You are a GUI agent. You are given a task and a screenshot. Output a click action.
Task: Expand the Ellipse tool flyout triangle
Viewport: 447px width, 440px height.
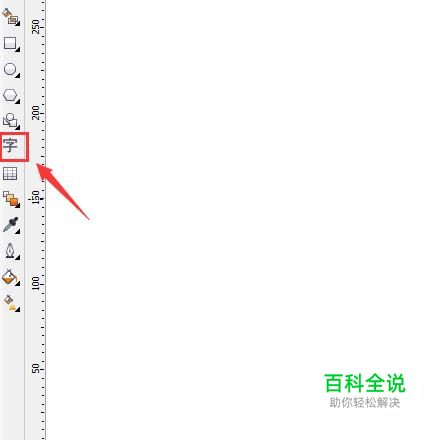(x=18, y=76)
